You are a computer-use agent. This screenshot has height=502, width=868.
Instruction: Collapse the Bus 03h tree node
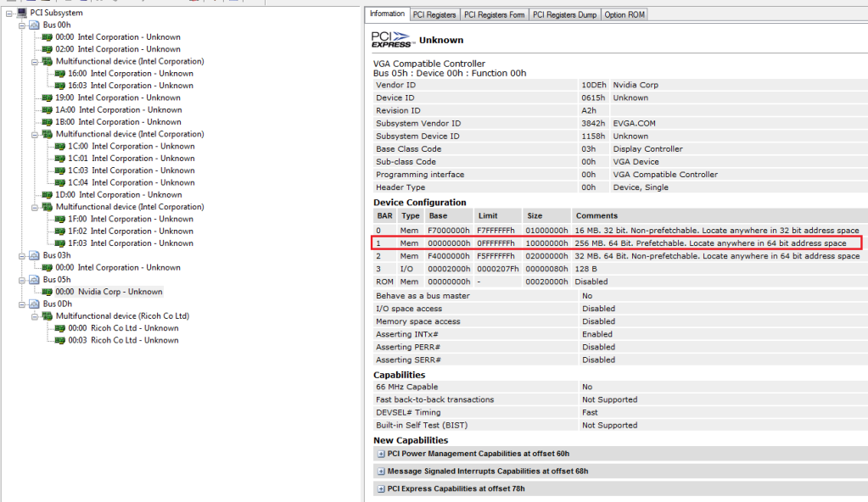point(22,256)
